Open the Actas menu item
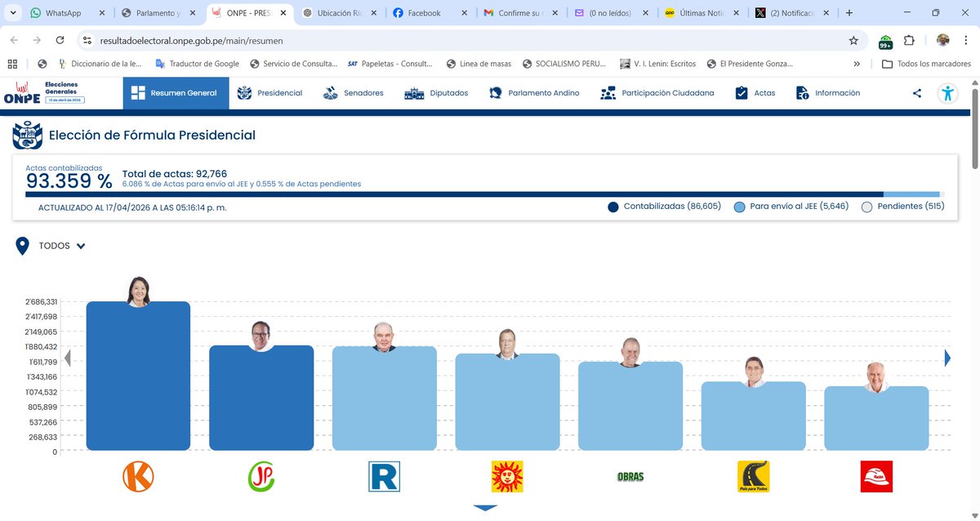 [755, 93]
